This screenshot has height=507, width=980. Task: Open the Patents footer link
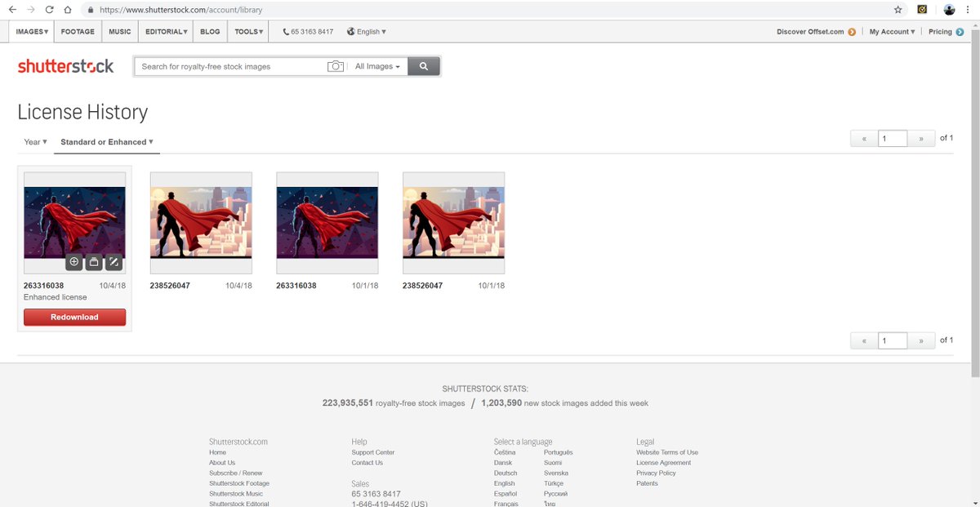647,483
